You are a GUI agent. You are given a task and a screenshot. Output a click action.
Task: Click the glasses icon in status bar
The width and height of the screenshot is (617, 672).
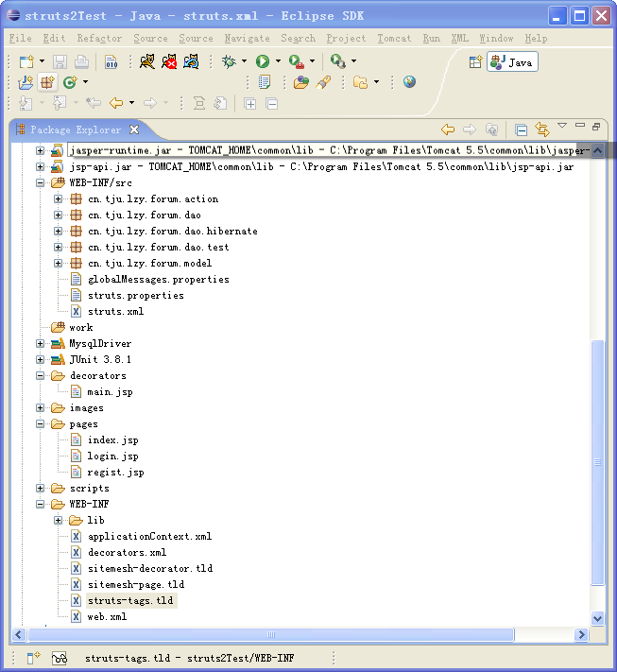[x=60, y=658]
